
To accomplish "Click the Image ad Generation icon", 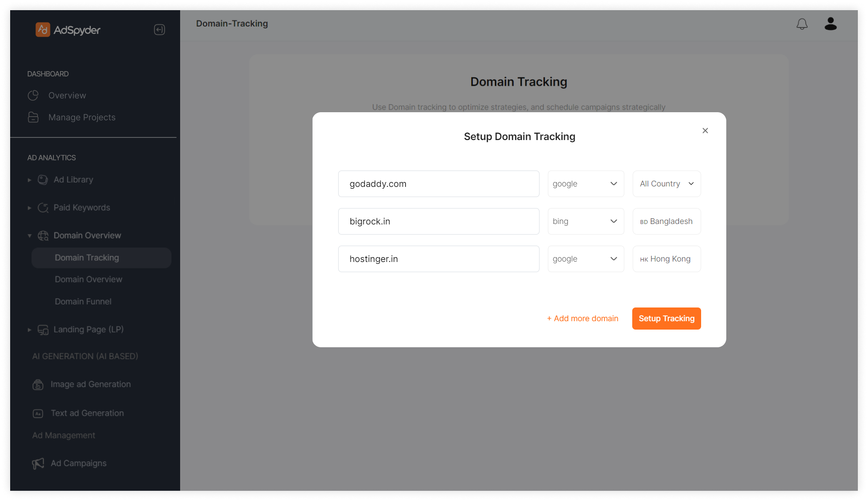I will [x=38, y=384].
